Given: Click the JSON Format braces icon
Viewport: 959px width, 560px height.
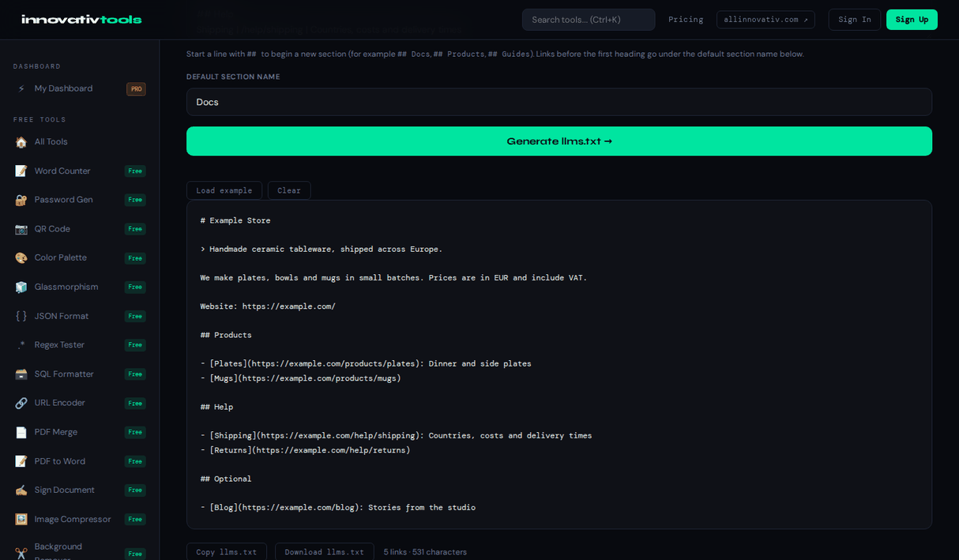Looking at the screenshot, I should [x=21, y=316].
